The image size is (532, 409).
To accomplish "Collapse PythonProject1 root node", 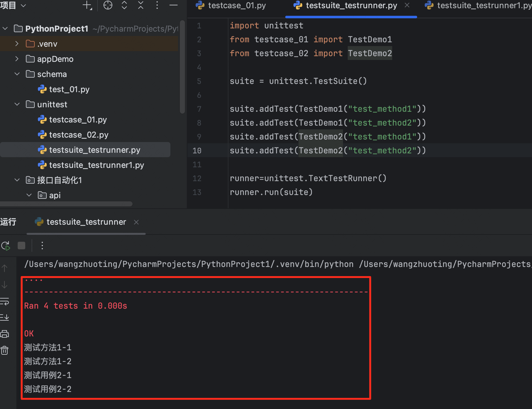I will pyautogui.click(x=5, y=29).
